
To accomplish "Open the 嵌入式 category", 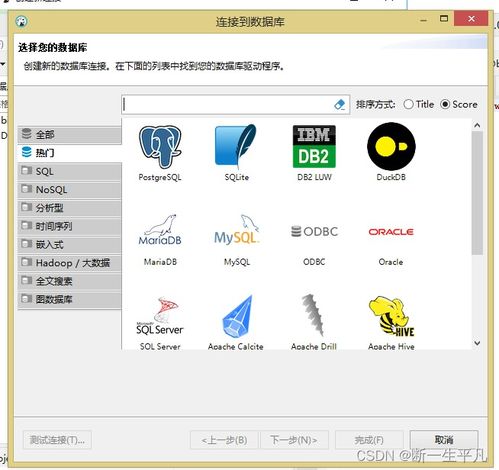I will [x=70, y=245].
